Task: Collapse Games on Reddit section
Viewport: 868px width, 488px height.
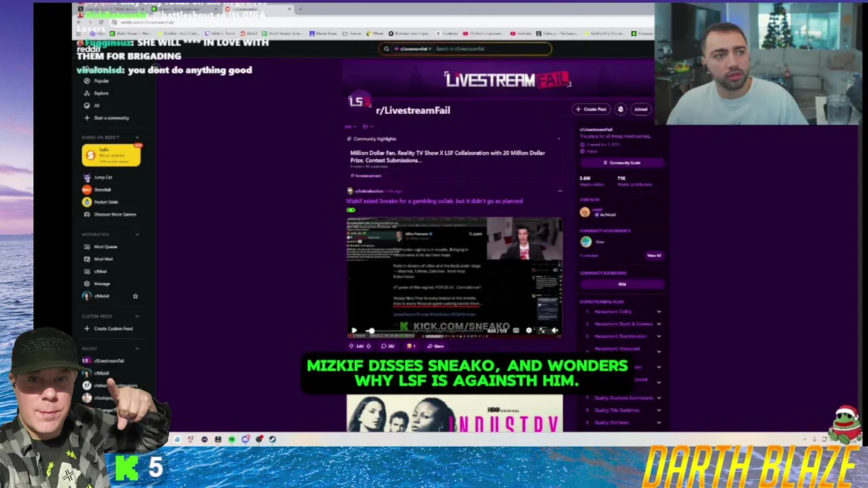Action: 137,138
